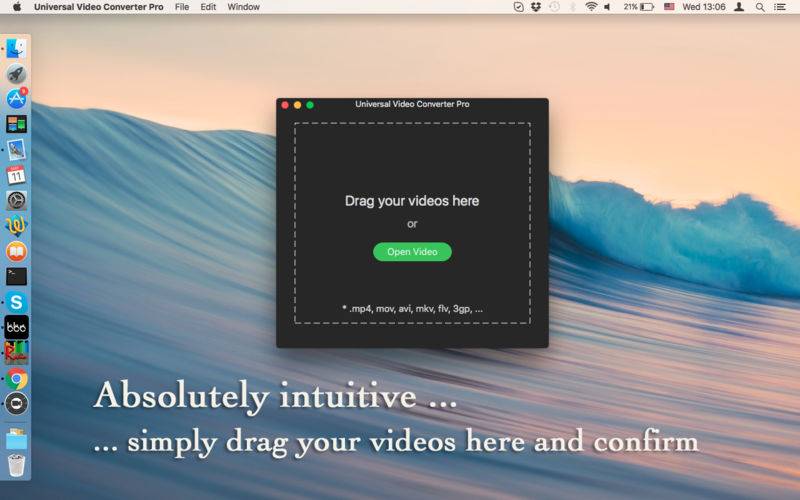Open Launchpad rocket icon in dock
Screen dimensions: 800x500
pos(16,73)
